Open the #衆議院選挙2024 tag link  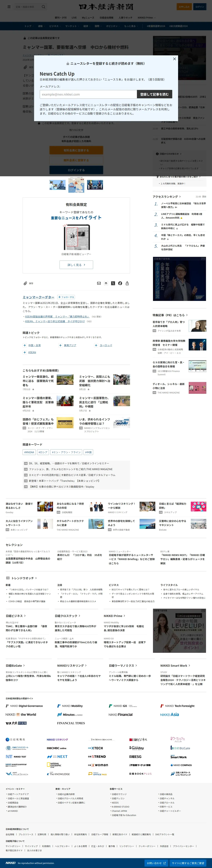tap(156, 26)
